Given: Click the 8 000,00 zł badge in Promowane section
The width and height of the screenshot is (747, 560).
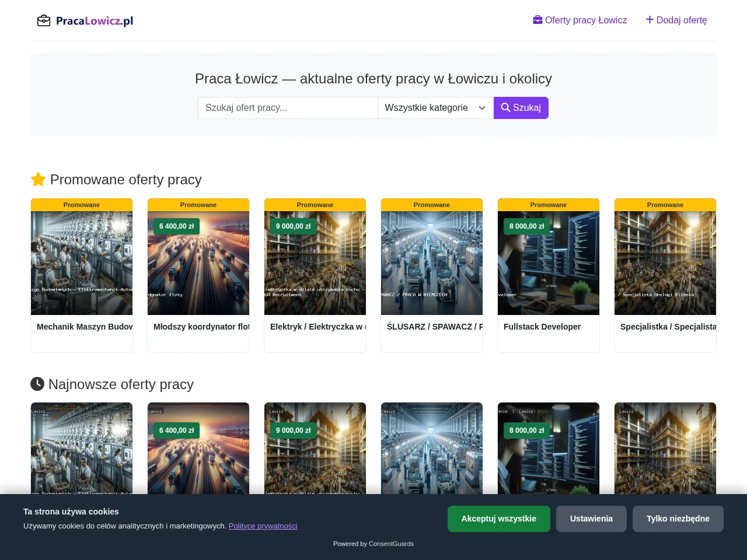Looking at the screenshot, I should click(527, 226).
